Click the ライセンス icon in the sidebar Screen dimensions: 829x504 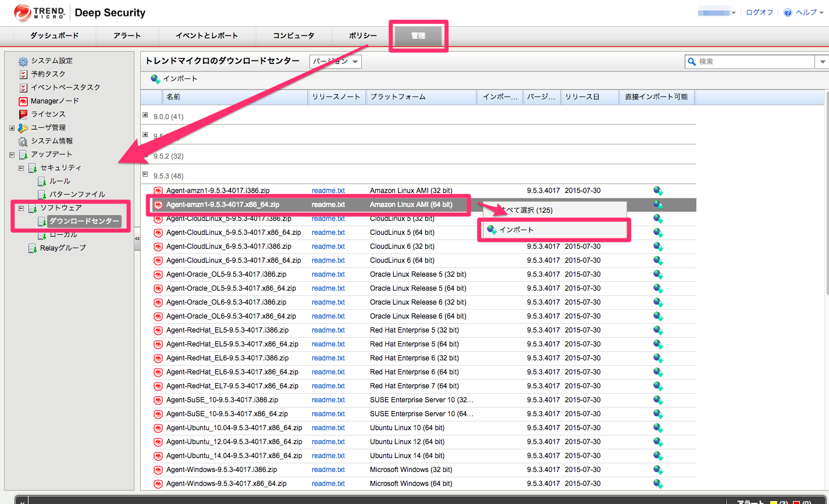(x=23, y=114)
